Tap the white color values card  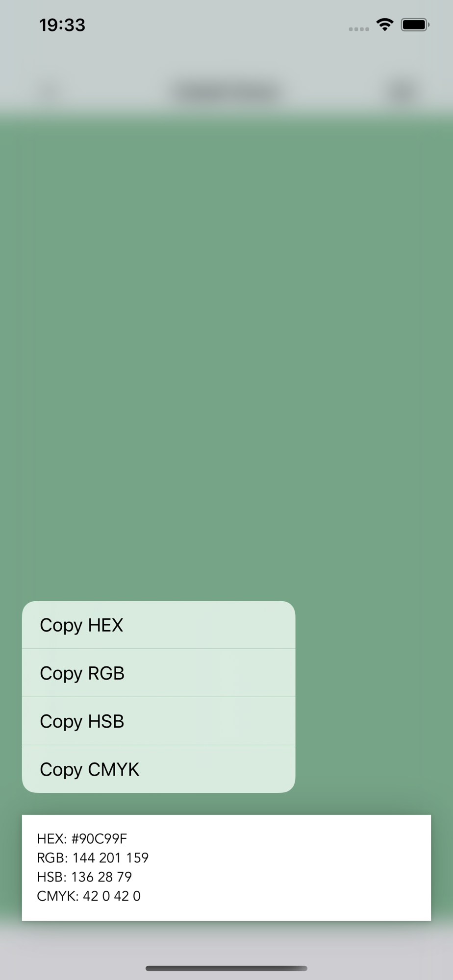click(x=226, y=868)
